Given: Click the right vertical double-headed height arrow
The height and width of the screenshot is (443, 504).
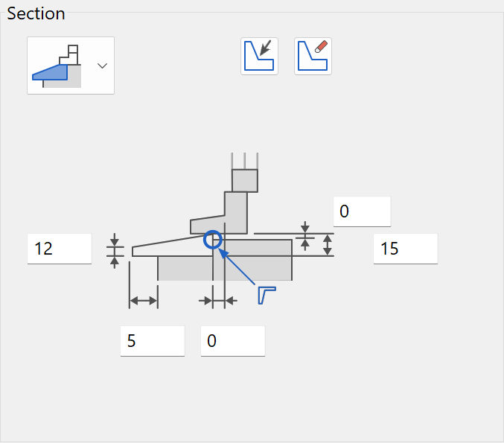Looking at the screenshot, I should click(x=328, y=245).
